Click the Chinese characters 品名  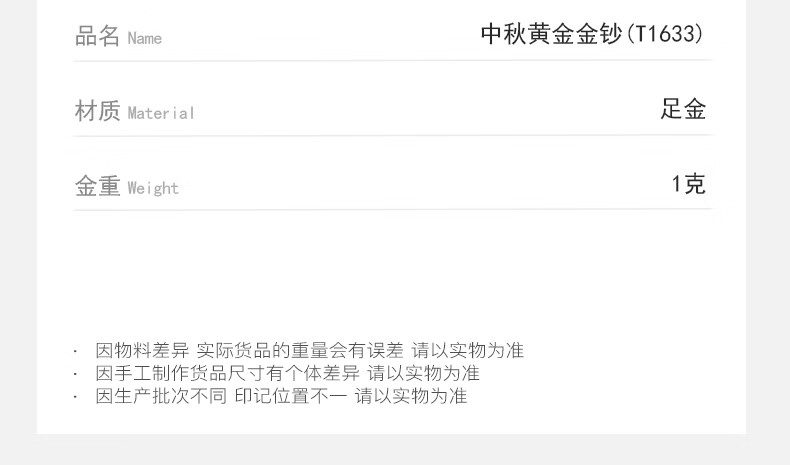coord(97,36)
